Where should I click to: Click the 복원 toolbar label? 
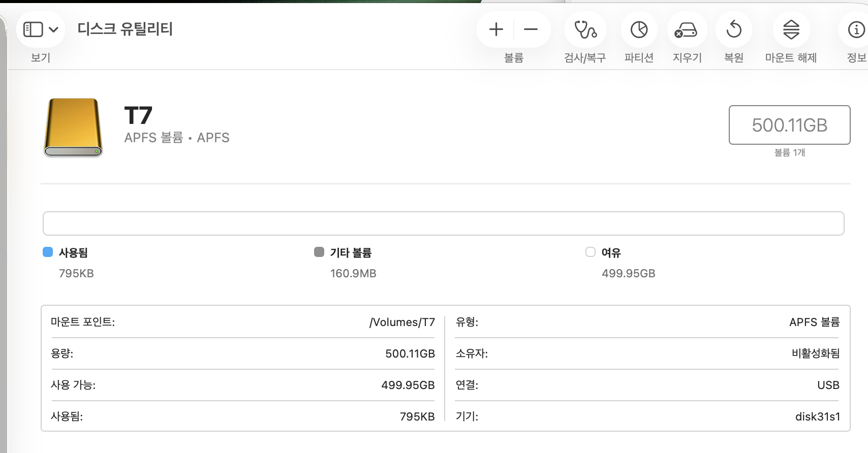coord(734,57)
